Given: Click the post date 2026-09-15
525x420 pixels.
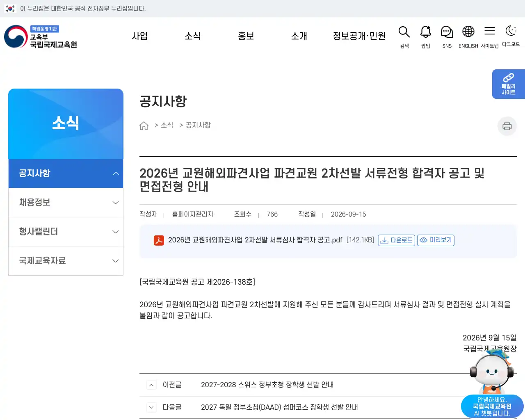Looking at the screenshot, I should click(348, 215).
